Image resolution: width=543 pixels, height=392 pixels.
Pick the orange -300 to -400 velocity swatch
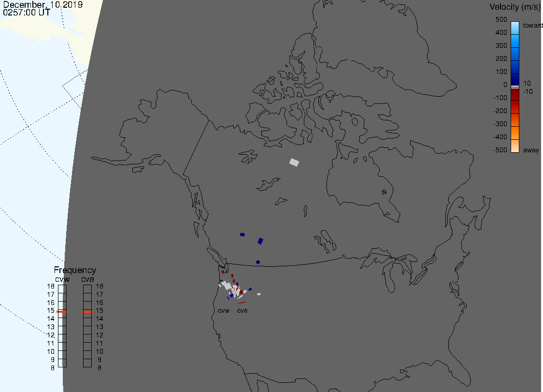click(x=515, y=133)
